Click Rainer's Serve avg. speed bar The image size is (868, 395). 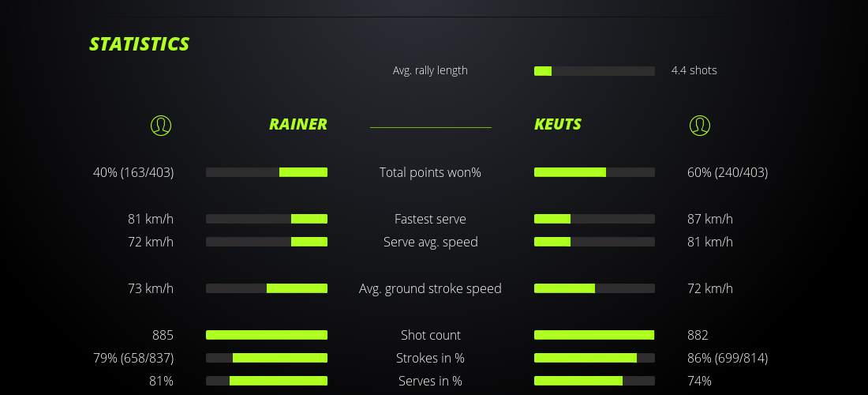(x=267, y=242)
